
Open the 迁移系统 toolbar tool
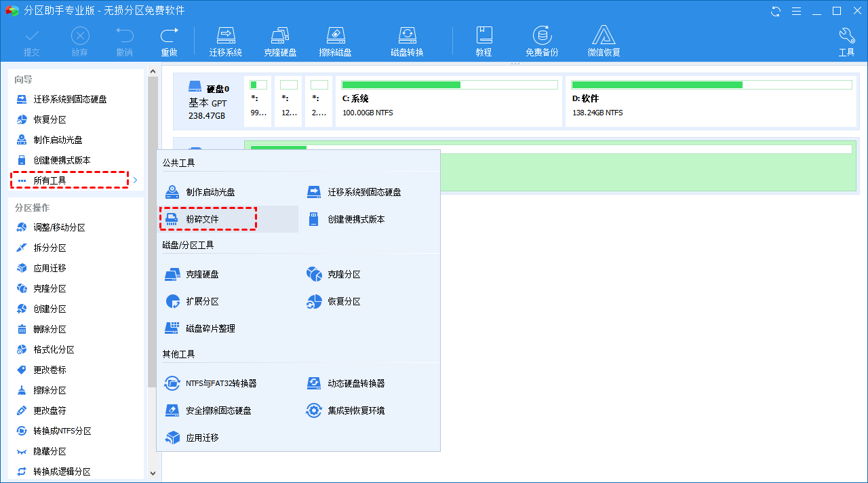click(x=226, y=42)
